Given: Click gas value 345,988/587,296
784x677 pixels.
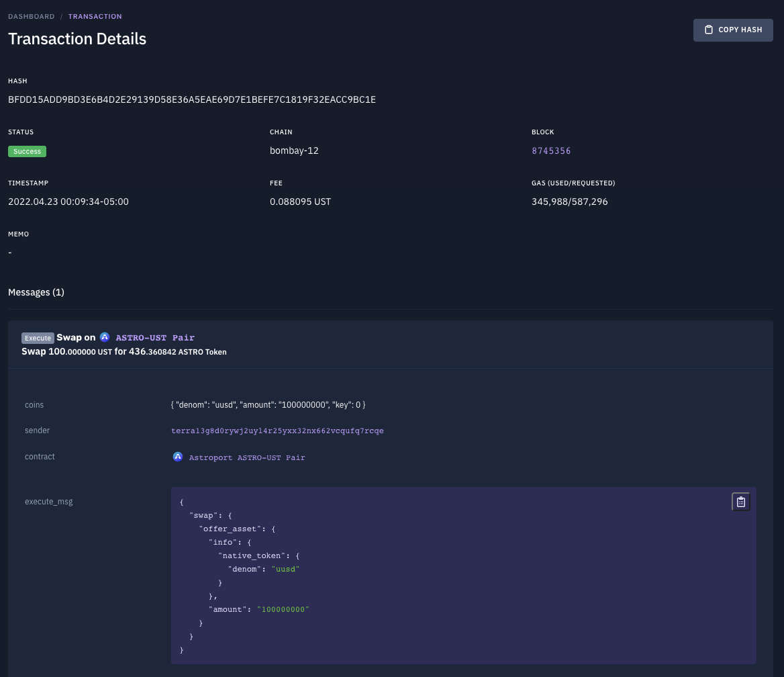Looking at the screenshot, I should 569,201.
